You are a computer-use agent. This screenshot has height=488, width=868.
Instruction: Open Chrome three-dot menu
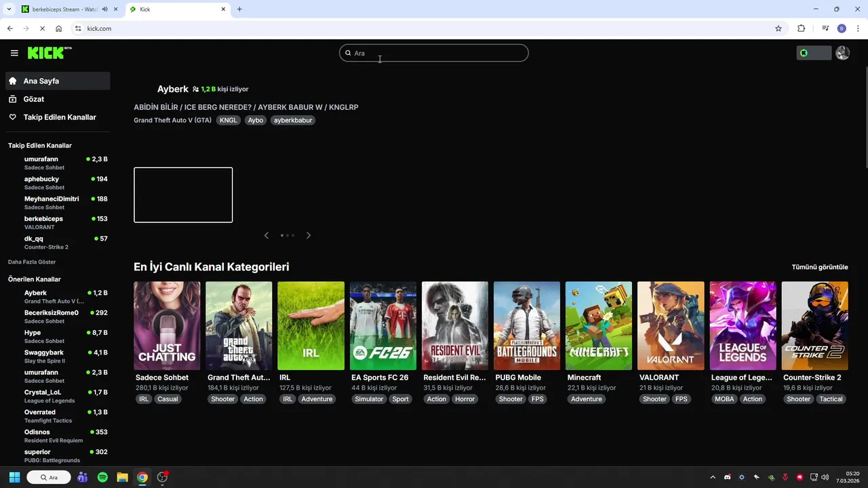click(859, 28)
